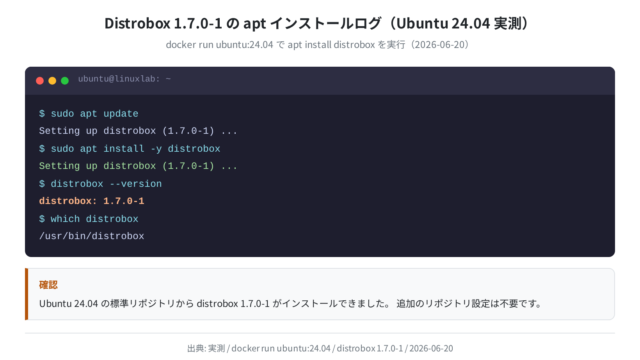Screen dimensions: 640x360
Task: Click the orange '確認' callout heading
Action: point(48,284)
